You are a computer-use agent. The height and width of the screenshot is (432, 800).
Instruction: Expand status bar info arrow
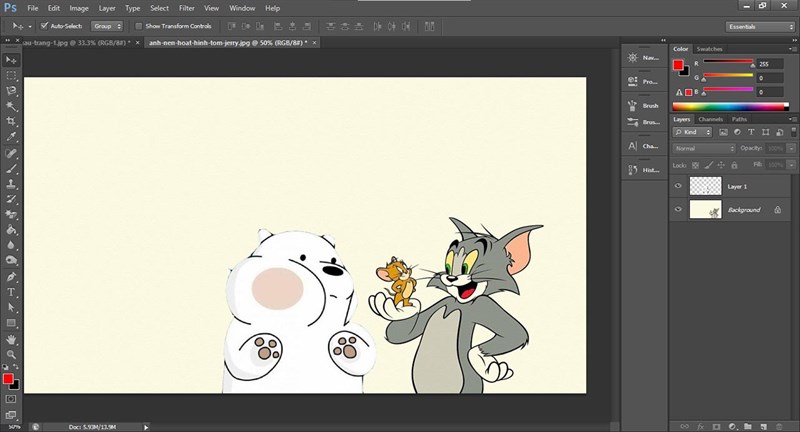point(146,427)
